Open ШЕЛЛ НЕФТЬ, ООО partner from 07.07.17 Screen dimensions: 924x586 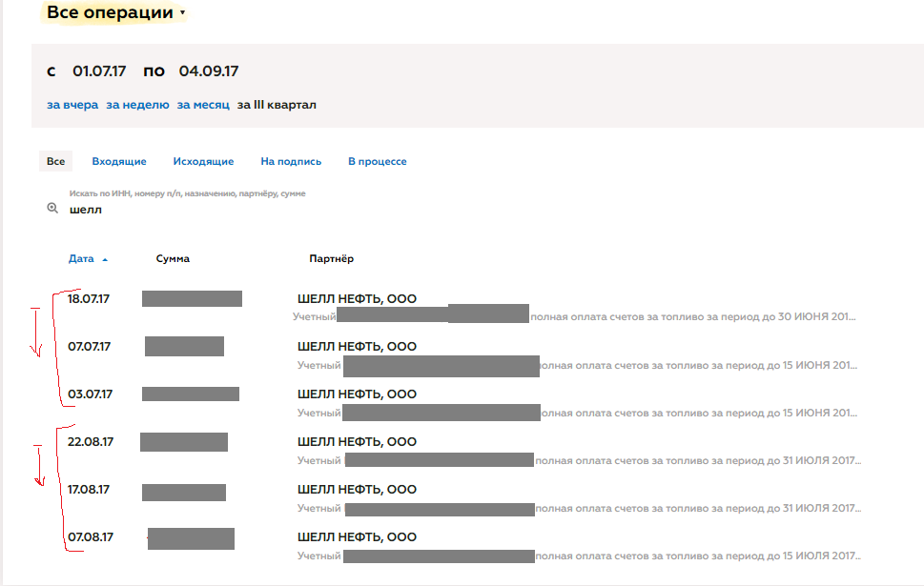click(x=357, y=346)
